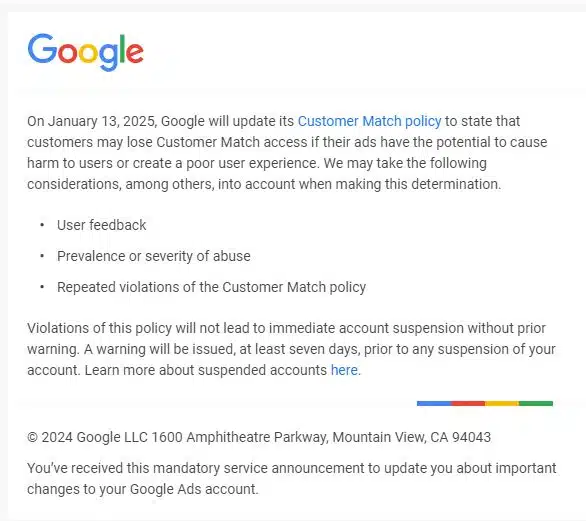Click the "January 13, 2025" date text
Image resolution: width=586 pixels, height=521 pixels.
click(x=103, y=121)
